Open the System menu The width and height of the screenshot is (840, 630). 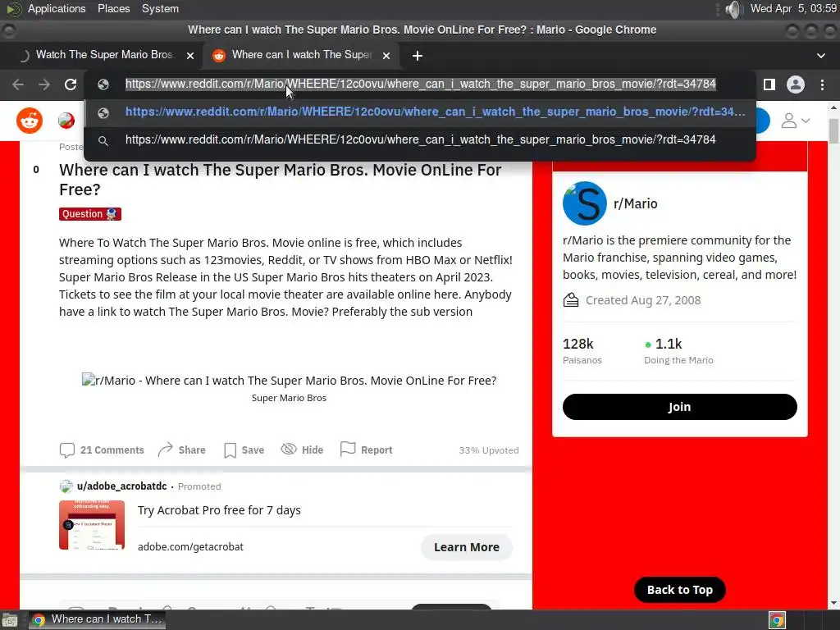click(x=160, y=8)
